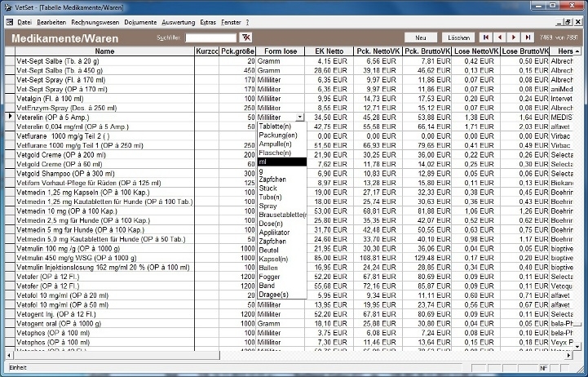Choose Brausetablette from the dropdown list

coord(282,215)
